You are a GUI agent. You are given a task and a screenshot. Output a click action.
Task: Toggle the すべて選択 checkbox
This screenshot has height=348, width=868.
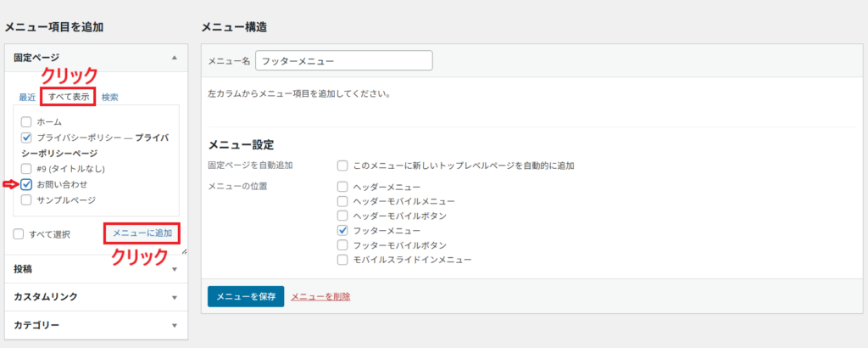click(19, 233)
